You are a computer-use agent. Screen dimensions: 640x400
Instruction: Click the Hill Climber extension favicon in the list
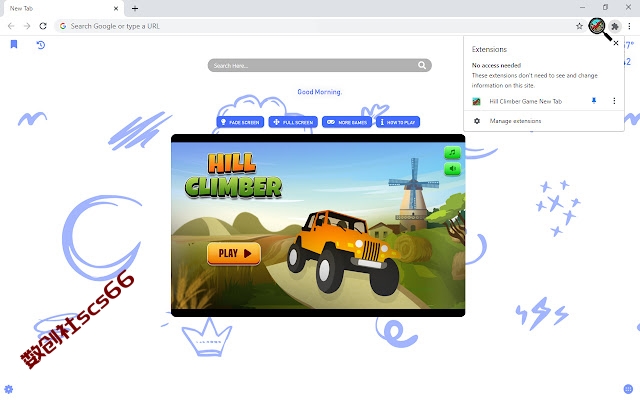click(476, 101)
